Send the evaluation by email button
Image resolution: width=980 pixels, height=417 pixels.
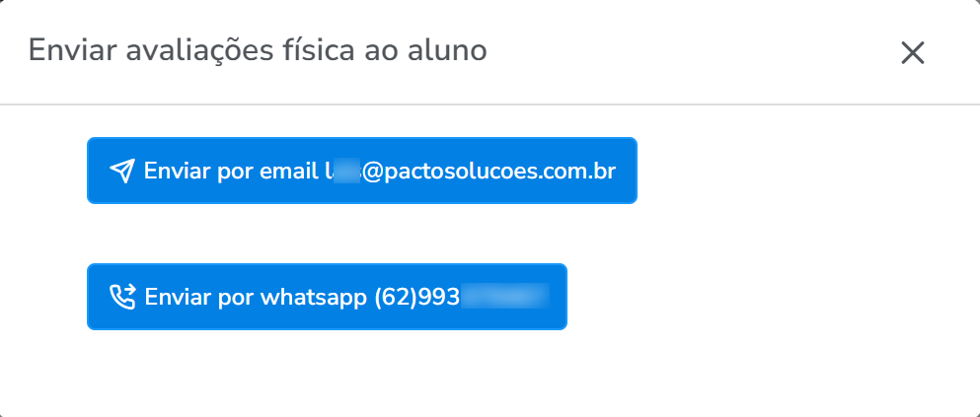tap(362, 171)
